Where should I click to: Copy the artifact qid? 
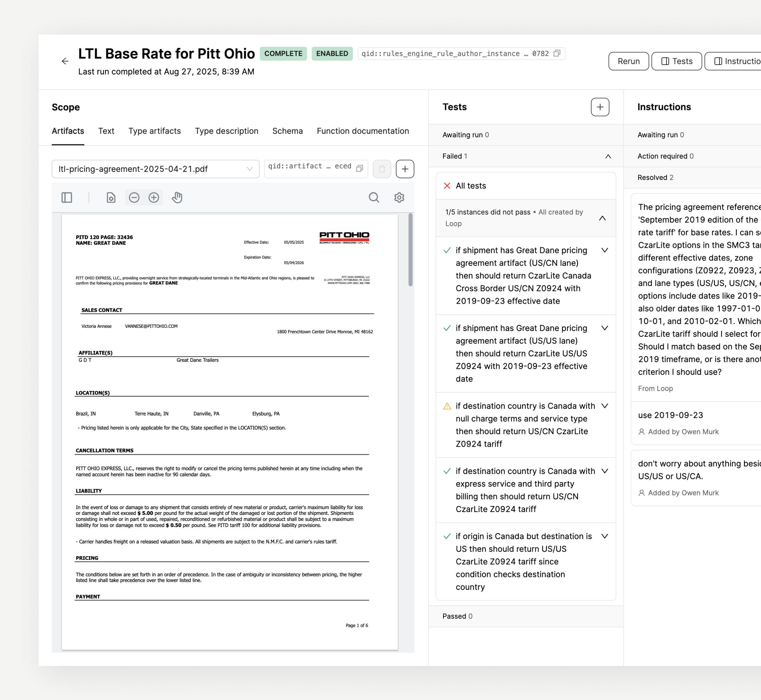[x=359, y=168]
